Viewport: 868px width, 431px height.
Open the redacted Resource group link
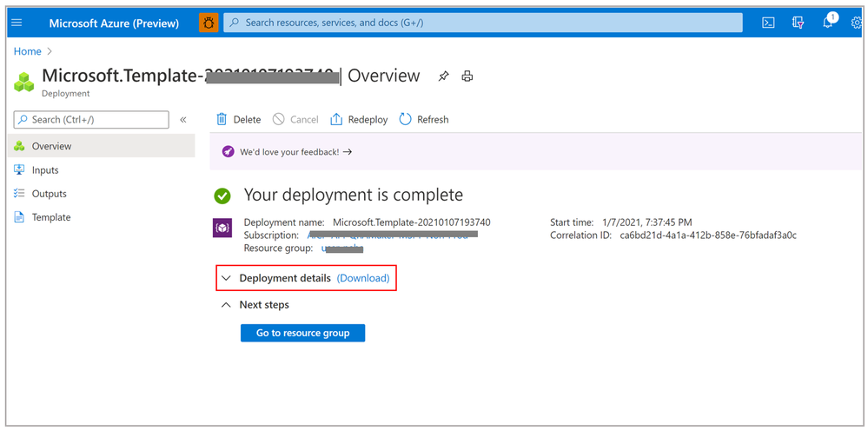click(x=342, y=249)
